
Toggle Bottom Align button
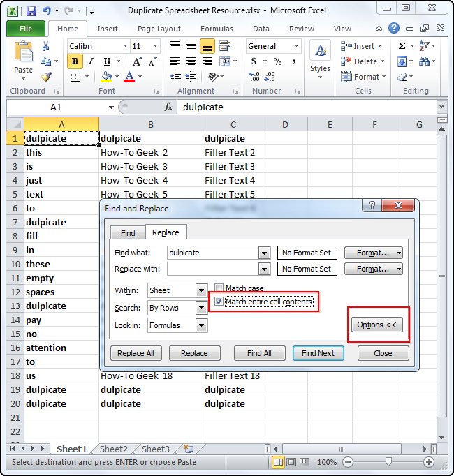(207, 46)
